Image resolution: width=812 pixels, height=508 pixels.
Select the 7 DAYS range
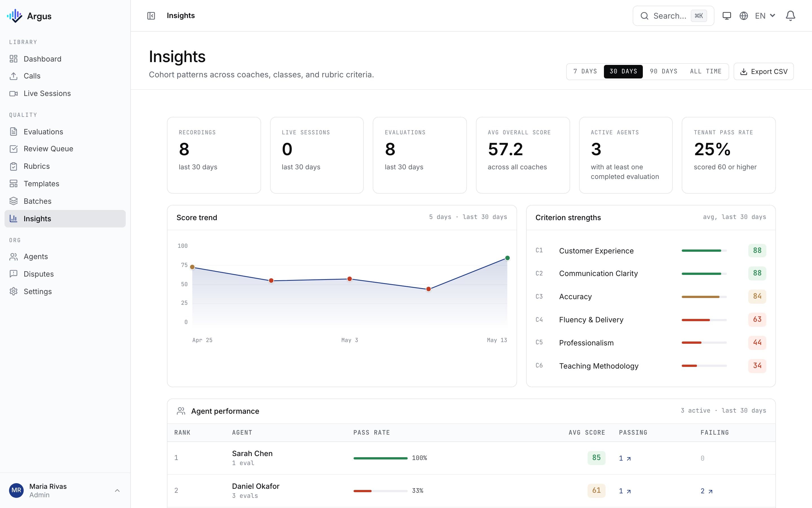tap(585, 72)
